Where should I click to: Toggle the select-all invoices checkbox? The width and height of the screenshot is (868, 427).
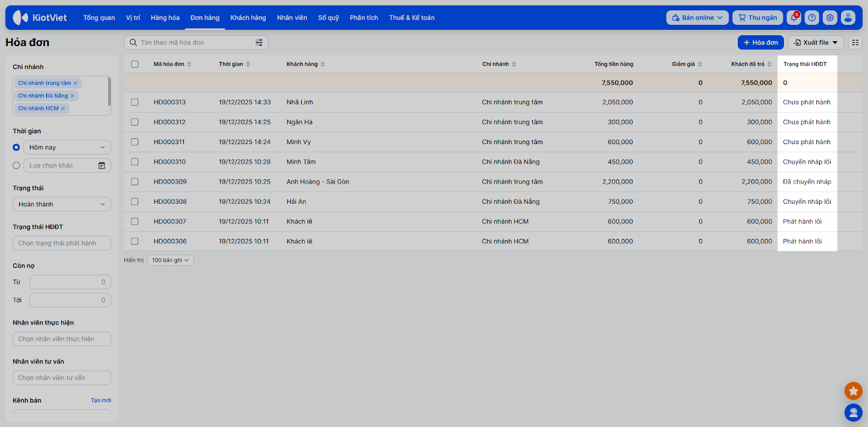pos(135,64)
